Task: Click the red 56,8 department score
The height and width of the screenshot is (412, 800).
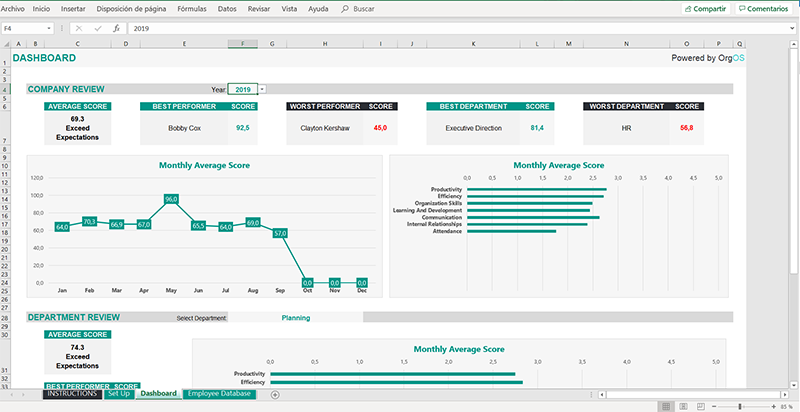Action: pyautogui.click(x=687, y=128)
